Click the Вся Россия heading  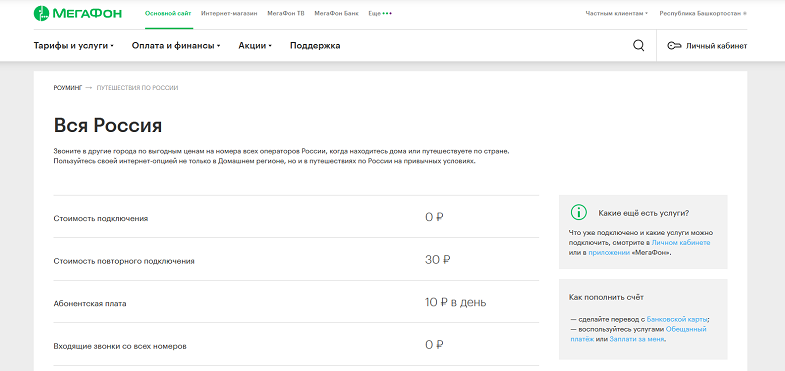coord(108,126)
